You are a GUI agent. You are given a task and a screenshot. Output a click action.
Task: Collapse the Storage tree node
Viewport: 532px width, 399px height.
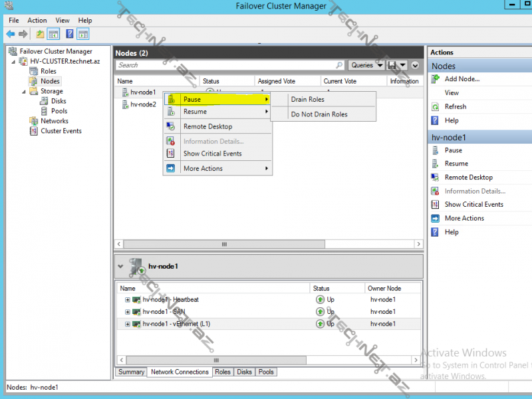(25, 92)
